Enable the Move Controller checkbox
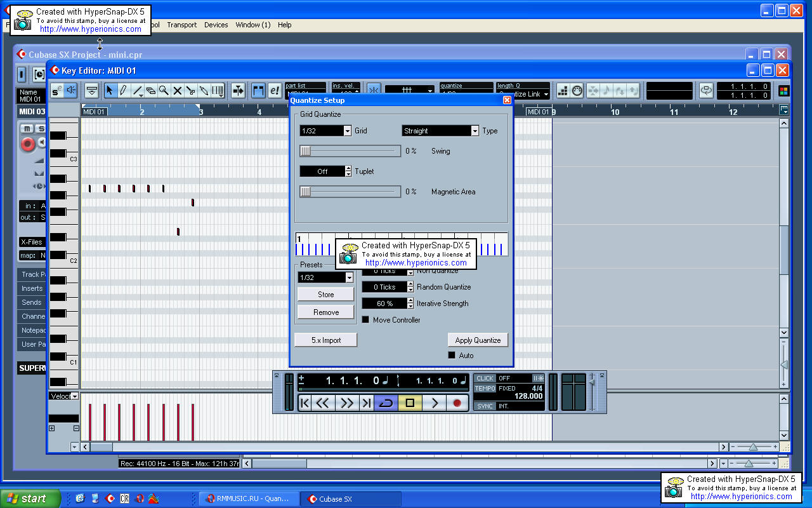Screen dimensions: 812x508 365,320
